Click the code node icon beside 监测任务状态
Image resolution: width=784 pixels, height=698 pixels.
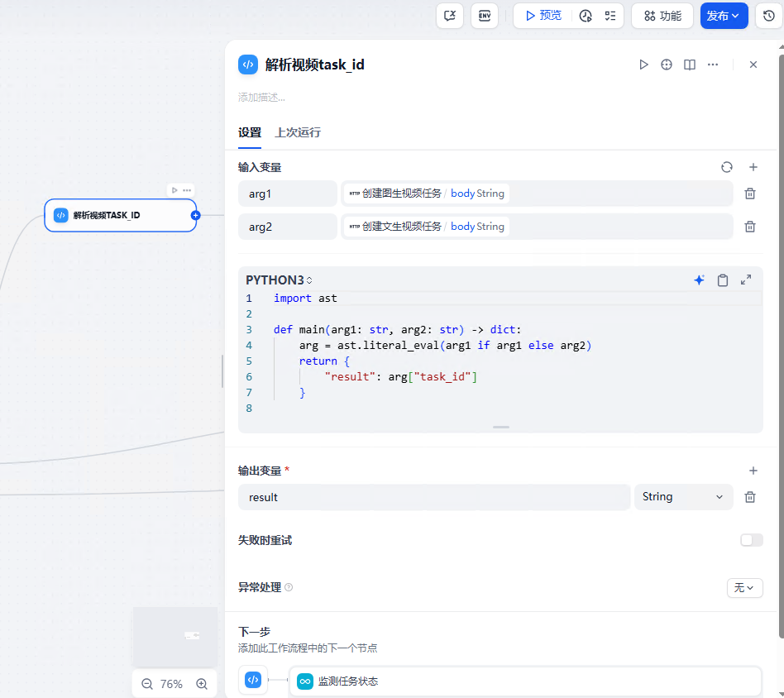click(253, 680)
